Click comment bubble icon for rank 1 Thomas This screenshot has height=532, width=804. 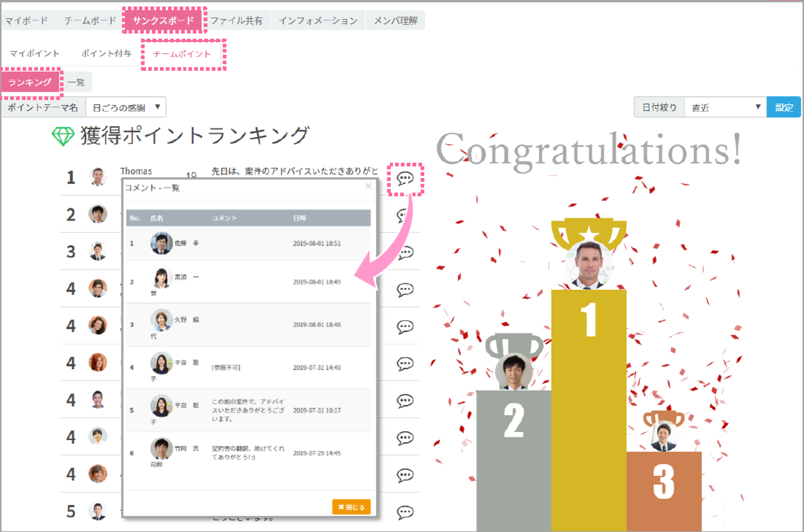coord(405,178)
